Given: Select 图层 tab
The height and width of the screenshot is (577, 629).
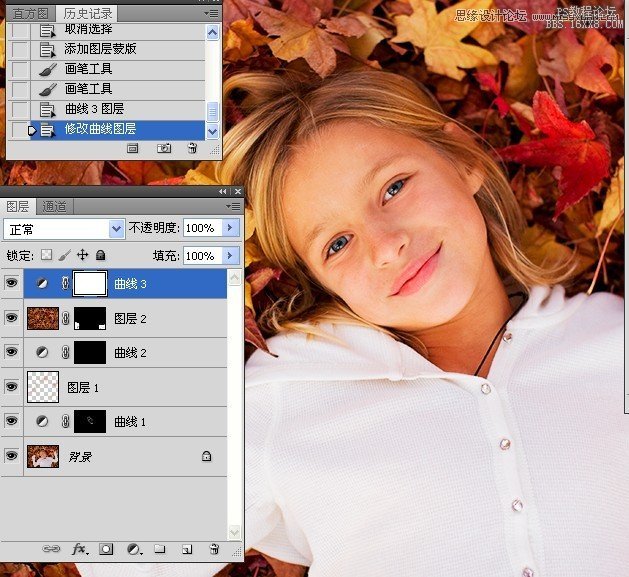Looking at the screenshot, I should pos(18,206).
